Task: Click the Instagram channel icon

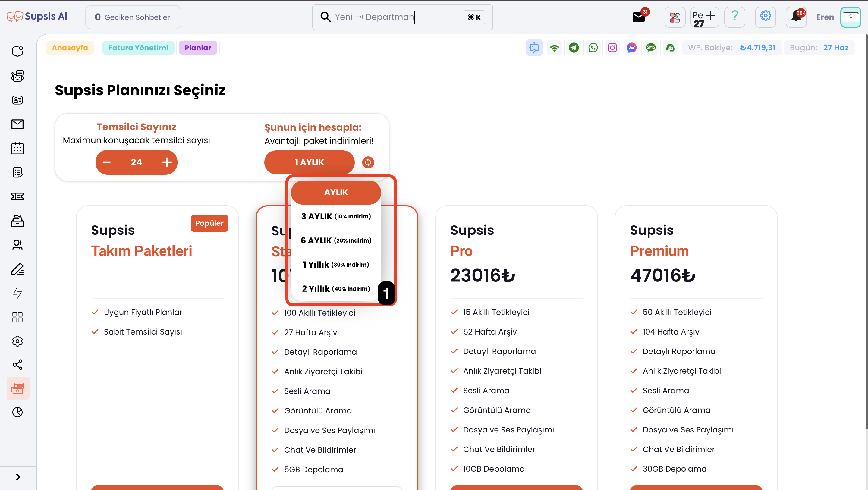Action: (x=612, y=48)
